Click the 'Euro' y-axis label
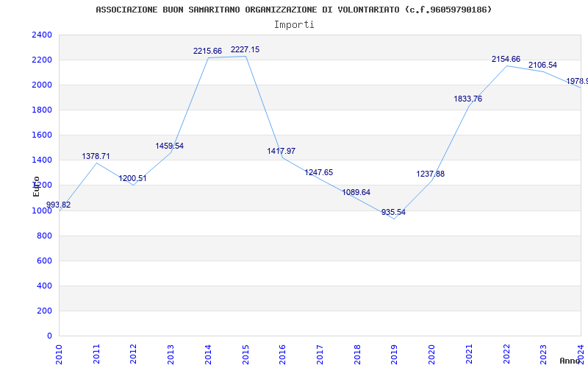This screenshot has height=368, width=588. (36, 187)
